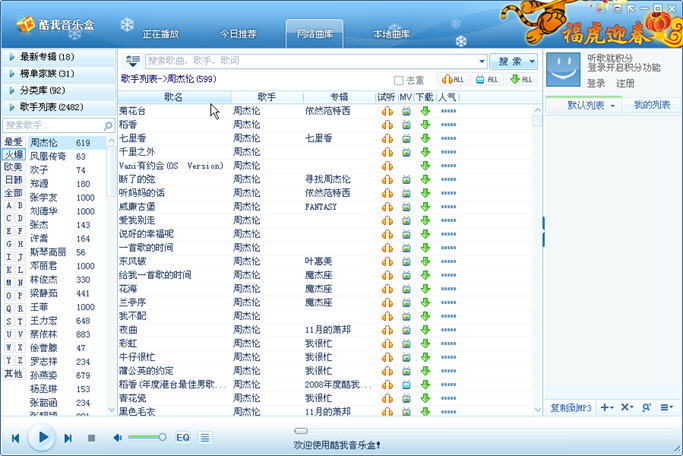Click the lyrics/playlist icon next to EQ

[205, 437]
